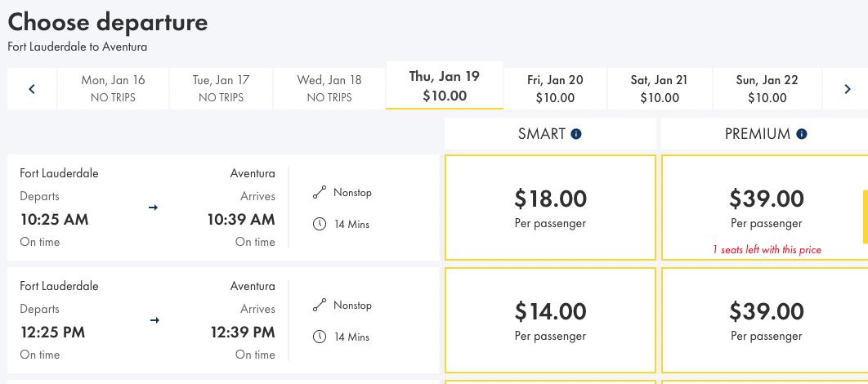Choose $39.00 PREMIUM fare for 12:25 PM
Image resolution: width=868 pixels, height=384 pixels.
click(766, 320)
